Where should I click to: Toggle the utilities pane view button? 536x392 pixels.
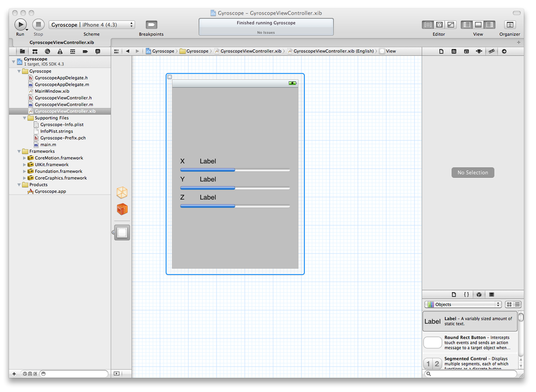[489, 25]
